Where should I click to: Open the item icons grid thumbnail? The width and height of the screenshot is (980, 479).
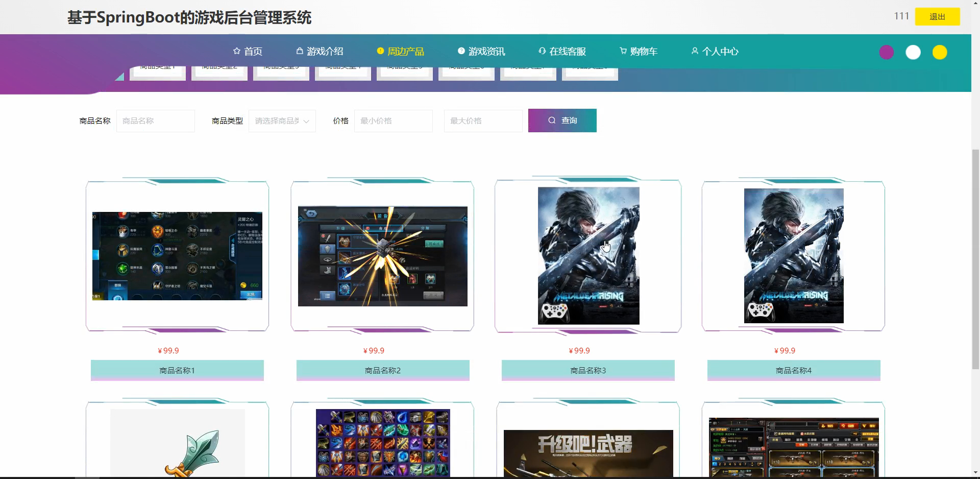(x=383, y=443)
